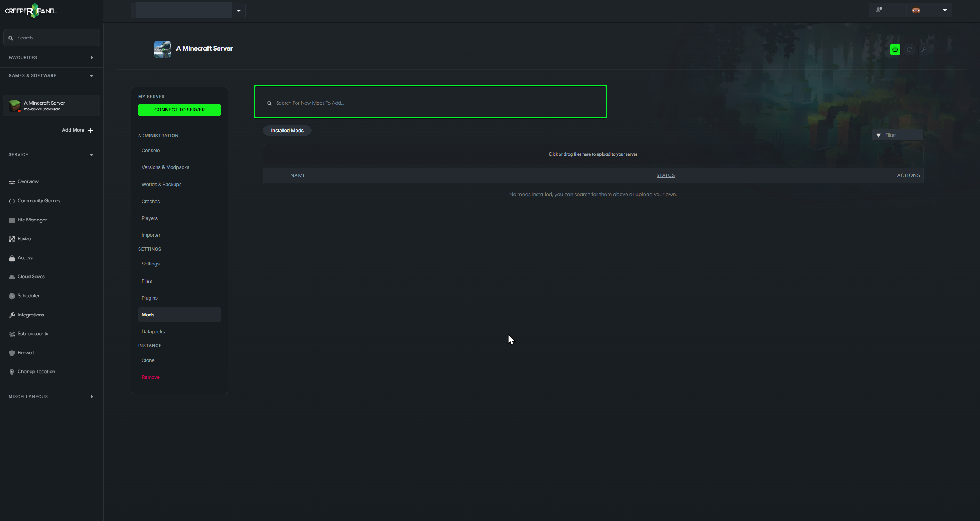Click the Firewall shield icon
The height and width of the screenshot is (521, 980).
click(12, 353)
